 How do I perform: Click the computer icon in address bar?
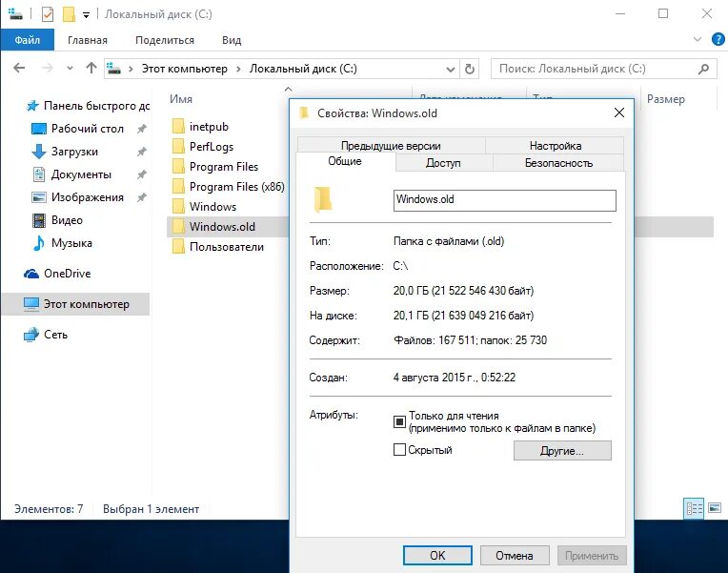click(113, 69)
